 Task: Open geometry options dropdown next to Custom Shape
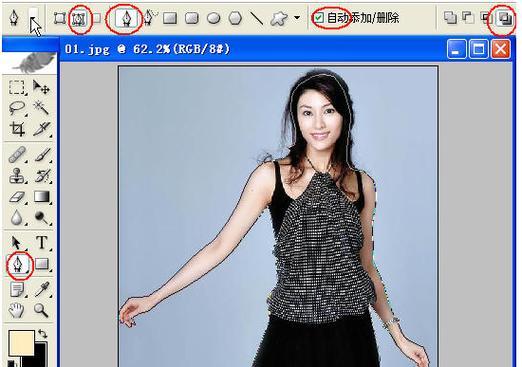(x=297, y=18)
